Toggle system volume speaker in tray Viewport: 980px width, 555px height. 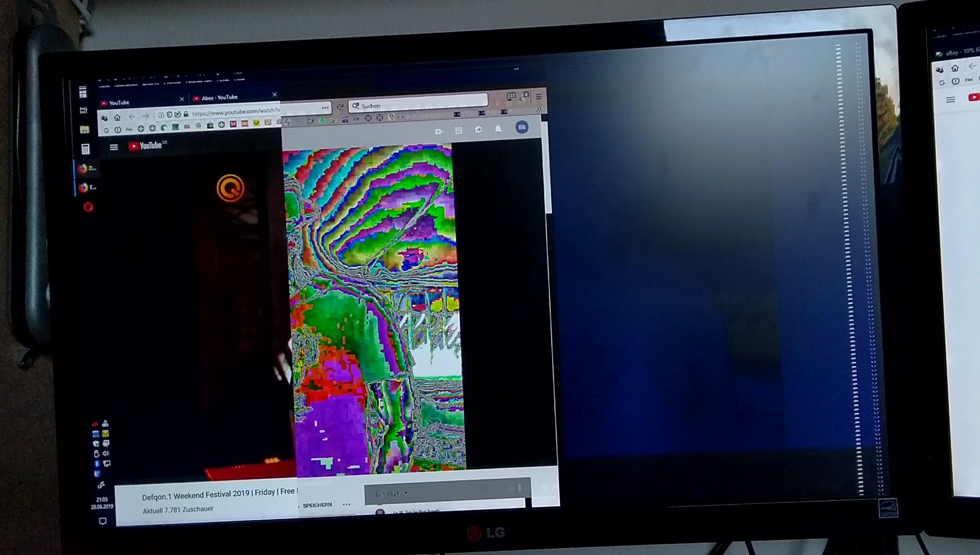tap(106, 453)
